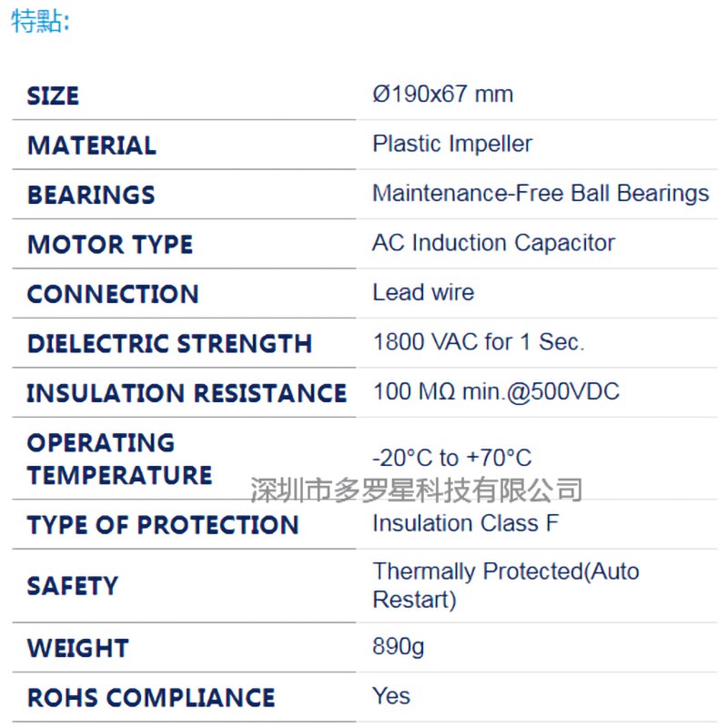
Task: Click the -20°C to +70°C value
Action: click(x=452, y=458)
